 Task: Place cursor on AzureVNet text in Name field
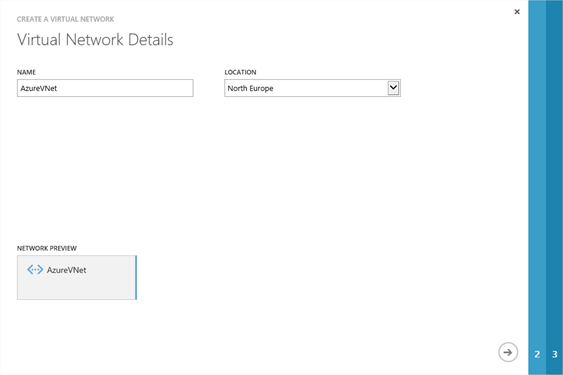pyautogui.click(x=38, y=88)
